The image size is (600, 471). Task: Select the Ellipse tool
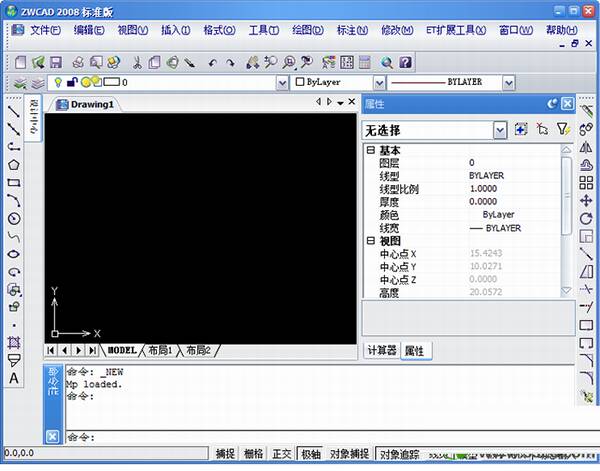tap(14, 254)
